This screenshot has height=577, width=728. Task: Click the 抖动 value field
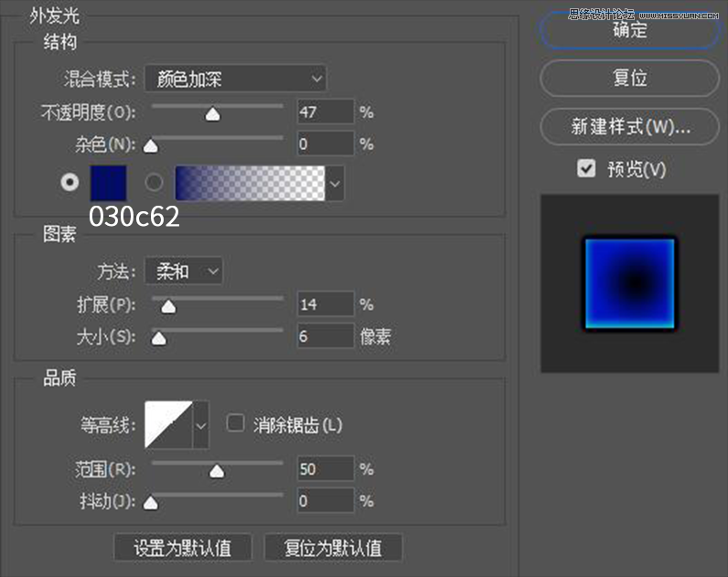point(326,500)
